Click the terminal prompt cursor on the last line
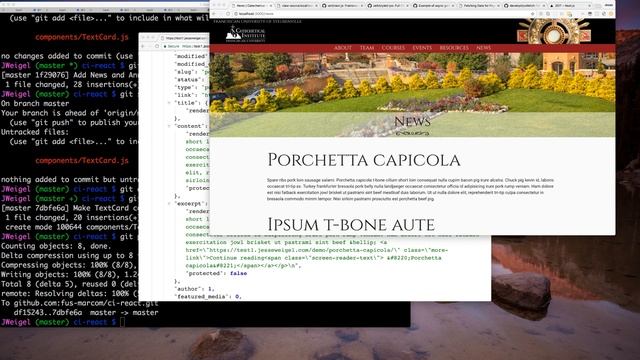Screen dimensions: 640x360 [x=123, y=322]
